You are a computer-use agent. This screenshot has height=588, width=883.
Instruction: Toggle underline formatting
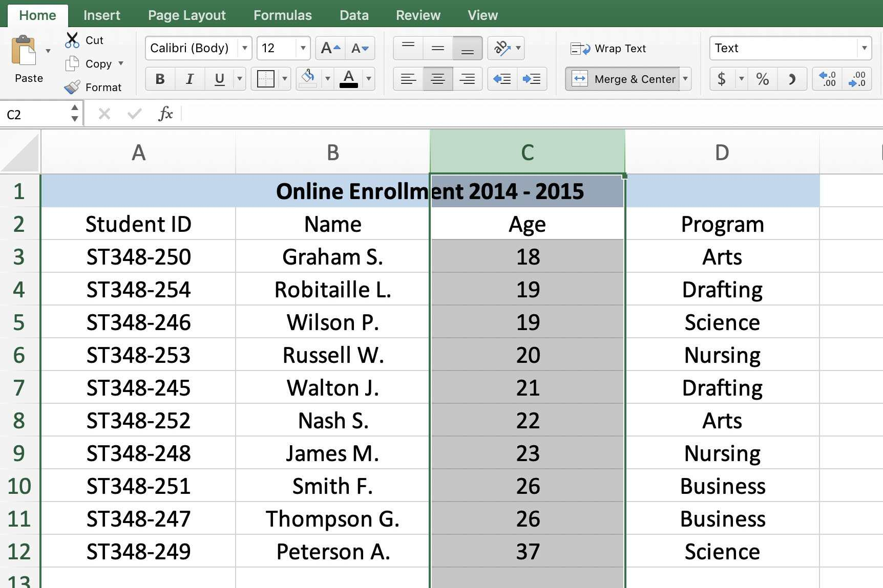pyautogui.click(x=219, y=79)
